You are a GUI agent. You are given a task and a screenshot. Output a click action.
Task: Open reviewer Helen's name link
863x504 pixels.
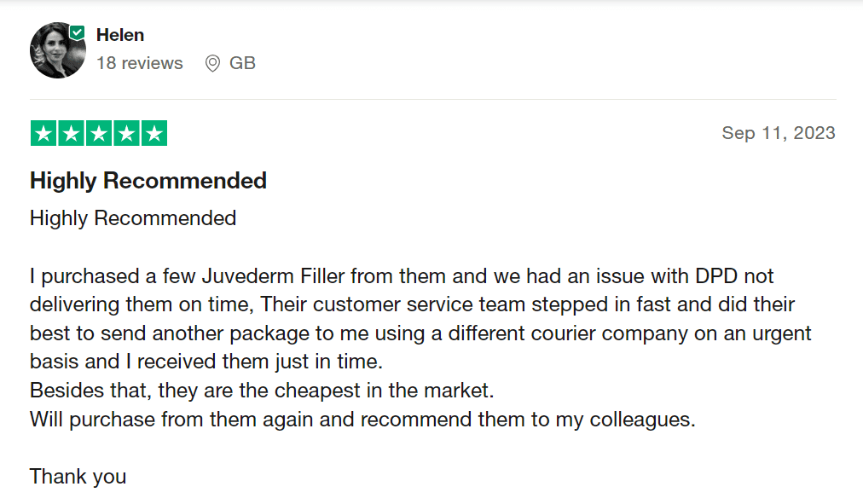pos(120,35)
